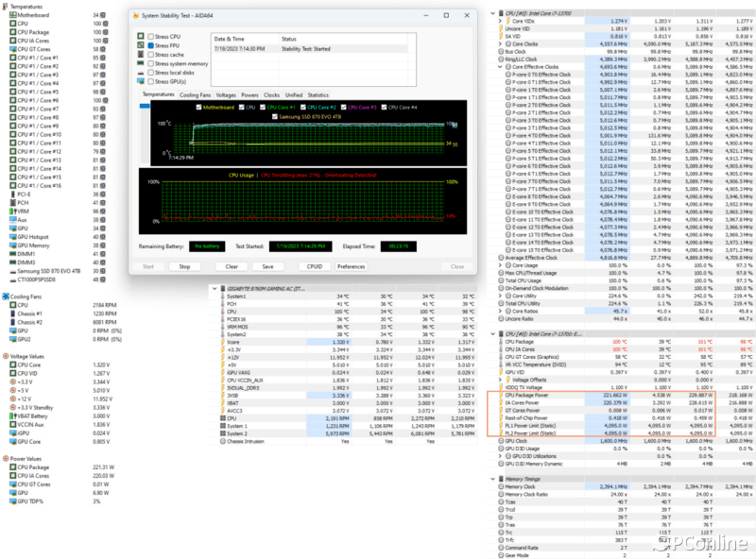Screen dimensions: 756x559
Task: Click the Stress cache chip icon
Action: (x=141, y=55)
